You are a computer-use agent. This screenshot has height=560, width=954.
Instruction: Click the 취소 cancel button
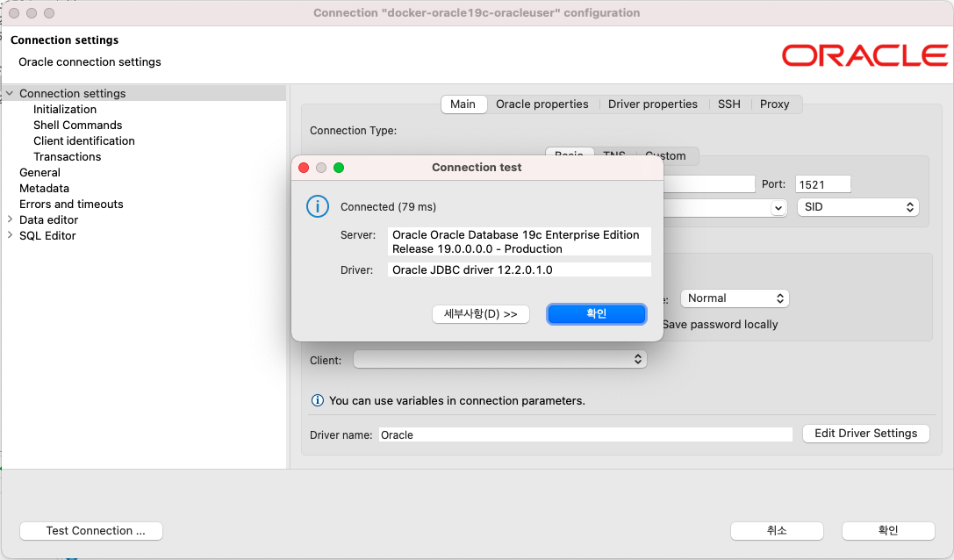click(777, 531)
